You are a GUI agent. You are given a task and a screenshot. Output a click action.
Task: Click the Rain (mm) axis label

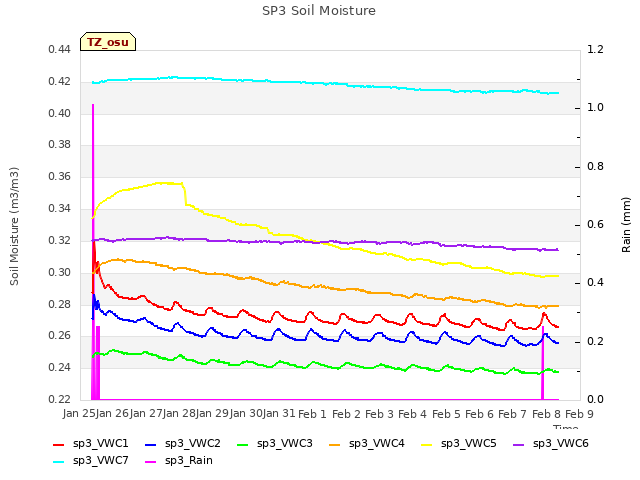(x=626, y=225)
